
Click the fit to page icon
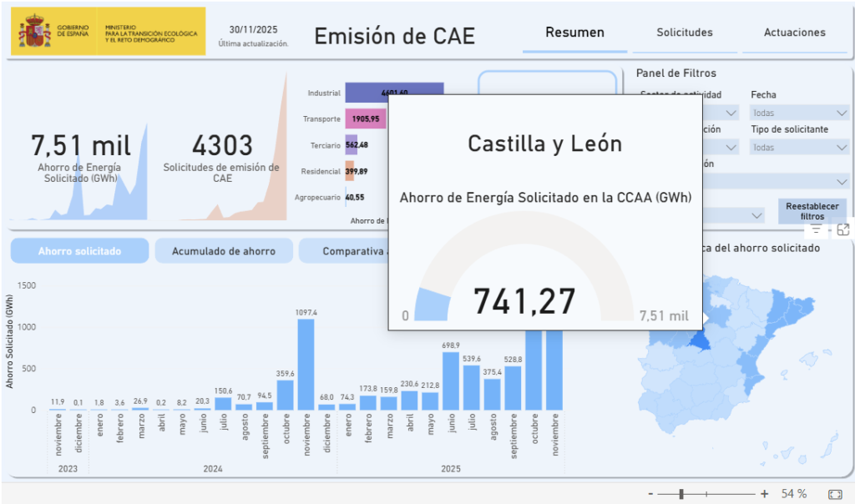[834, 494]
